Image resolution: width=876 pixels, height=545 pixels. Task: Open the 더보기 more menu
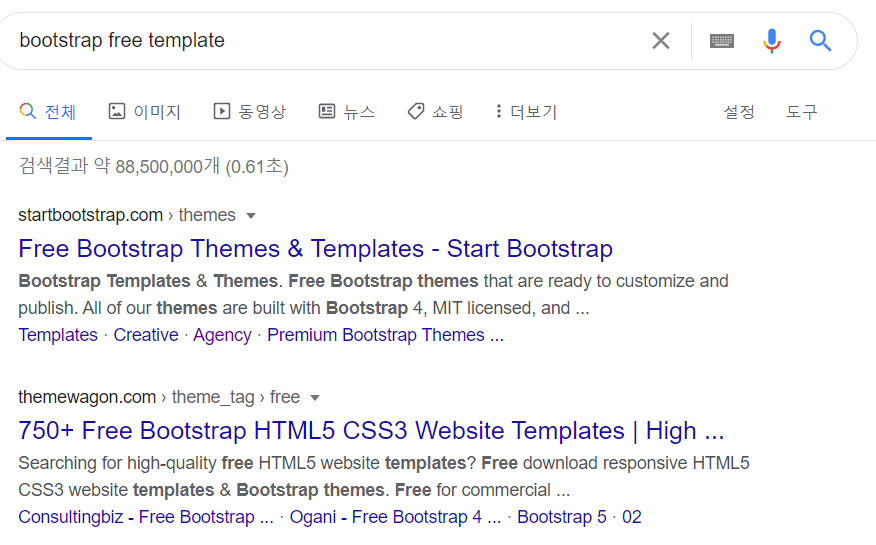(x=526, y=112)
